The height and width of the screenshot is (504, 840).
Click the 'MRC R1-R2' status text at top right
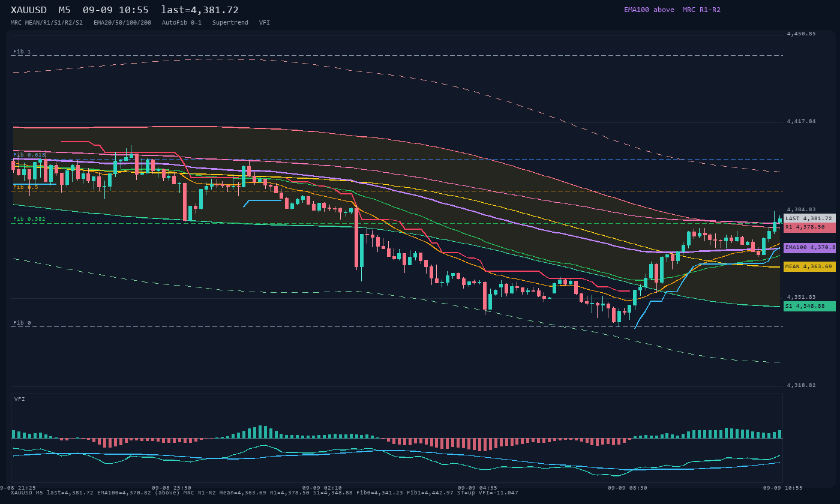[x=701, y=10]
